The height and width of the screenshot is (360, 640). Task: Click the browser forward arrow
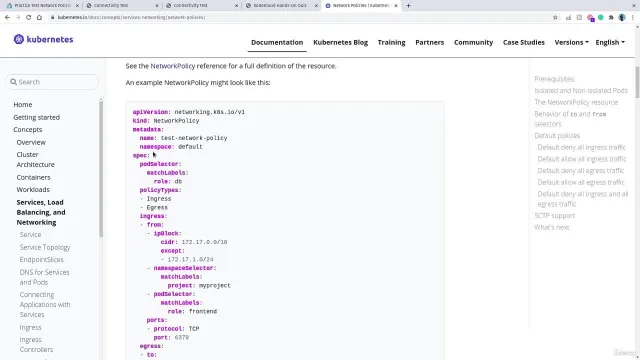tap(18, 18)
